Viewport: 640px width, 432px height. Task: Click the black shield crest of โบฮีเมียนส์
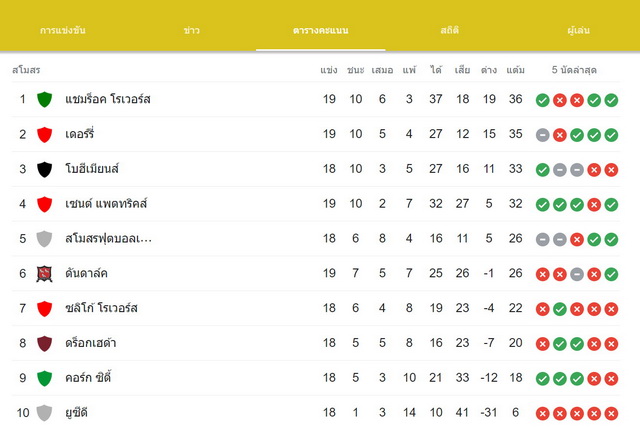tap(44, 169)
